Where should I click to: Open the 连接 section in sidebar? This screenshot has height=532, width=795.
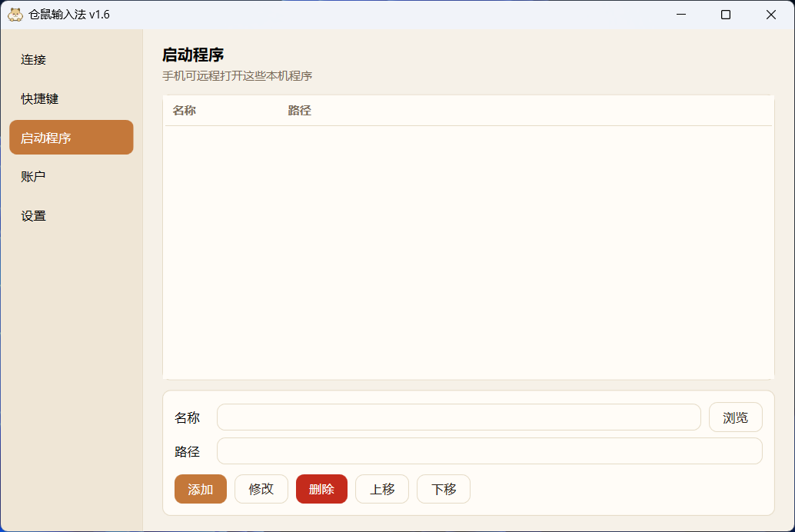pyautogui.click(x=71, y=59)
